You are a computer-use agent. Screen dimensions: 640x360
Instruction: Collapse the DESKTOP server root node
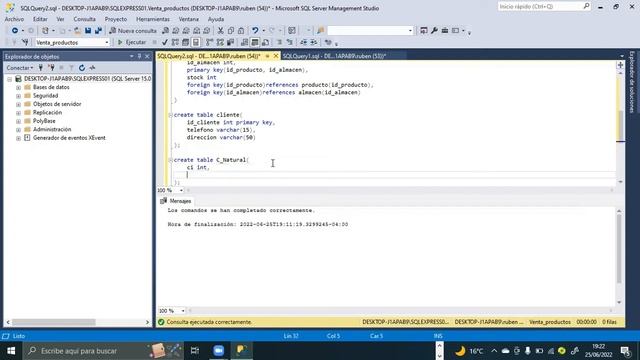(9, 79)
